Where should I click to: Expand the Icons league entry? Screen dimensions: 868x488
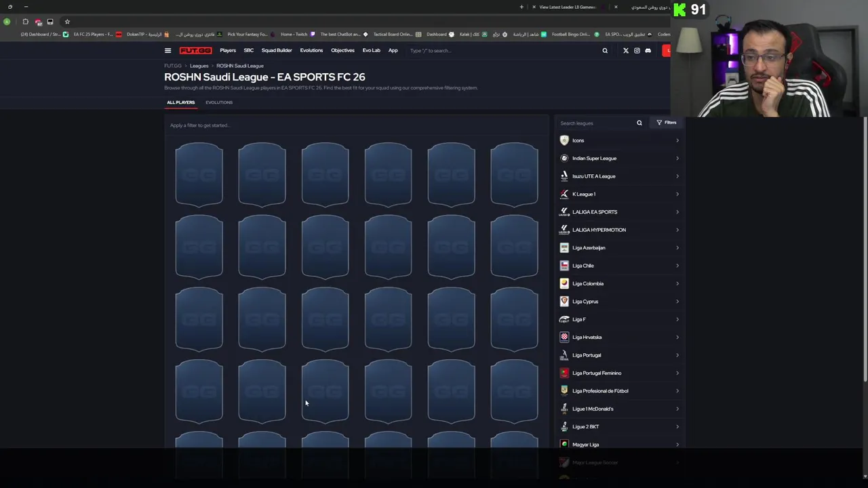pos(677,140)
